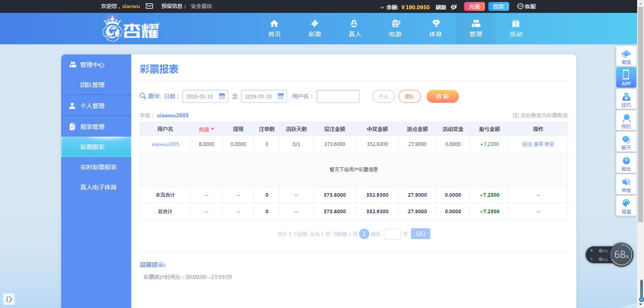Screen dimensions: 644x308
Task: Open the 聊天 chat sidebar icon
Action: [x=626, y=142]
